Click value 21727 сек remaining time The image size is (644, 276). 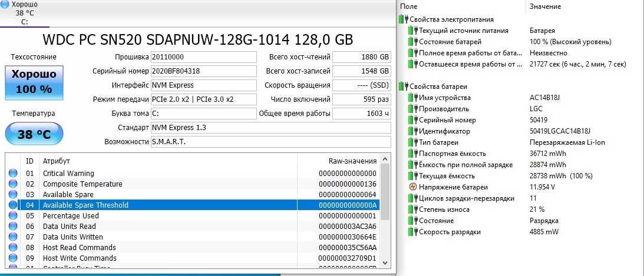click(578, 64)
